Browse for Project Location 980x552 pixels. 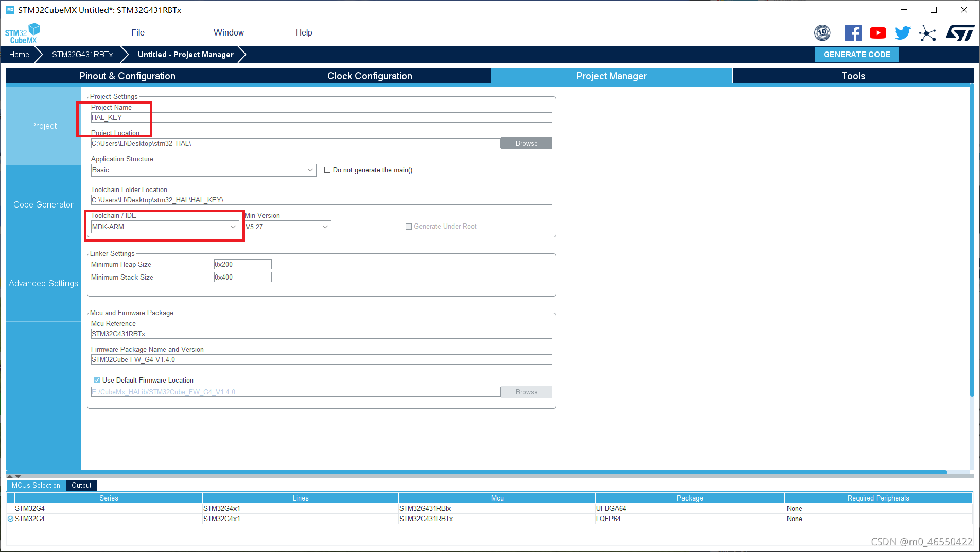(527, 143)
